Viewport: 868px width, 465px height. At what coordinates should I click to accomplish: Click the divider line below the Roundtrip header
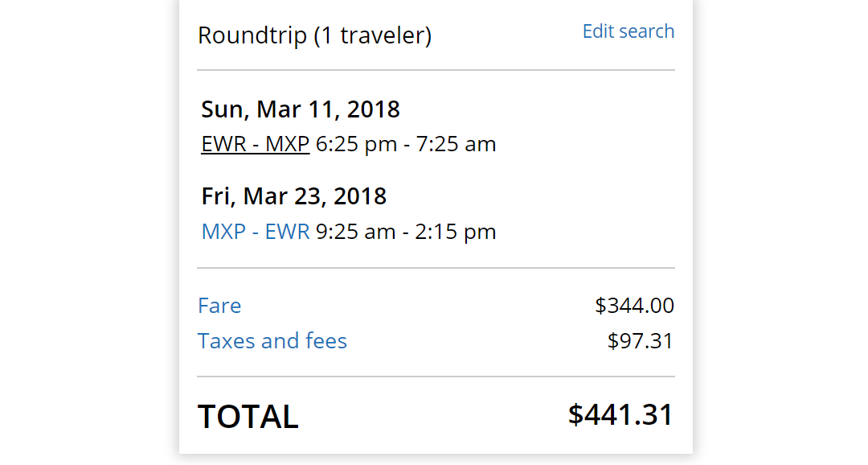pos(436,70)
